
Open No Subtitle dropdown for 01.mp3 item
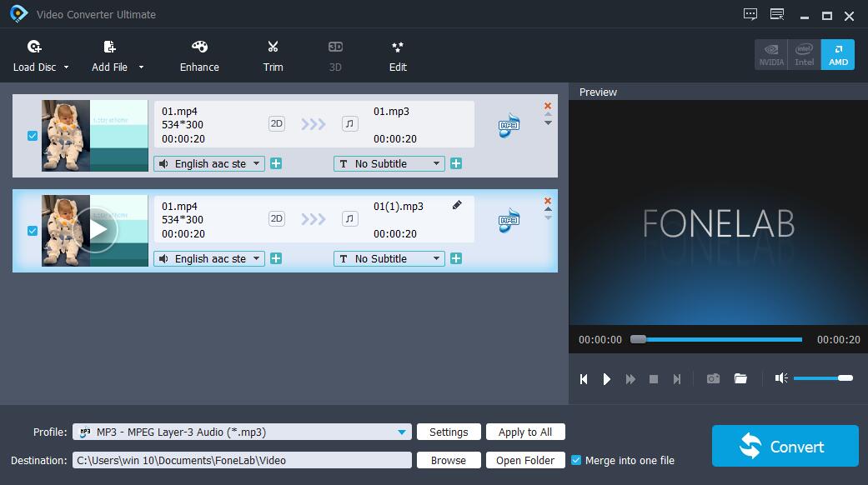tap(389, 163)
